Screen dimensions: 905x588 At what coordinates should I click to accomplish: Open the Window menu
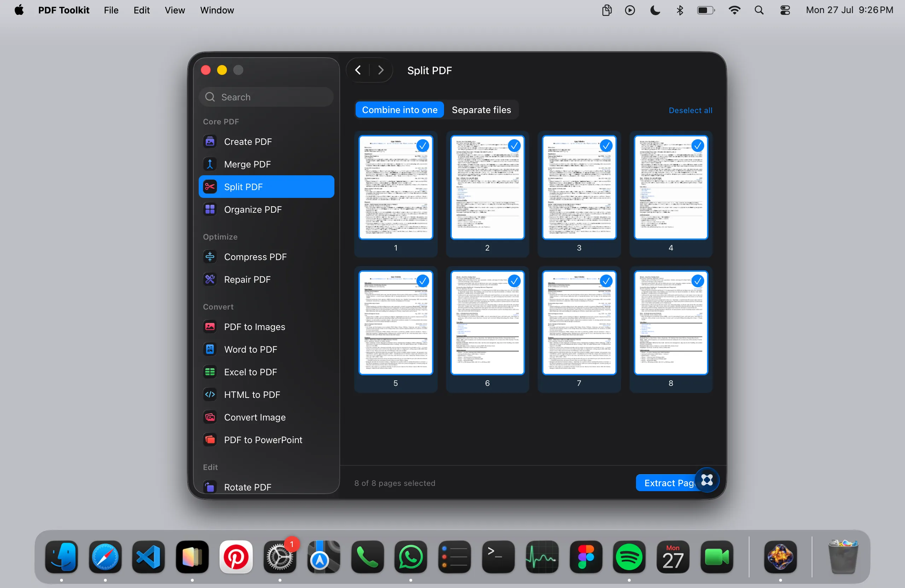217,10
